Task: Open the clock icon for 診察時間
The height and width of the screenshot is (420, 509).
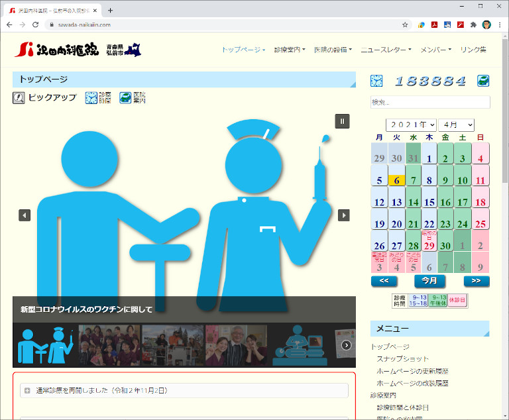Action: tap(91, 97)
